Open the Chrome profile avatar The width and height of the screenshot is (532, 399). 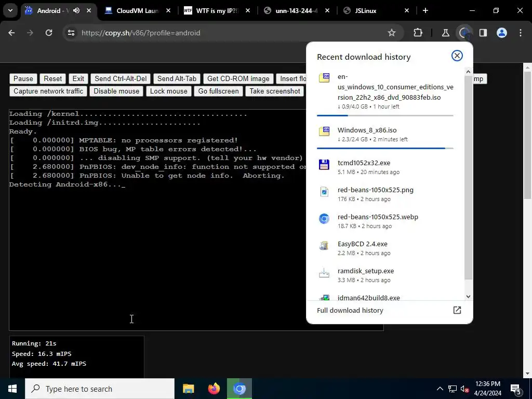click(x=502, y=33)
